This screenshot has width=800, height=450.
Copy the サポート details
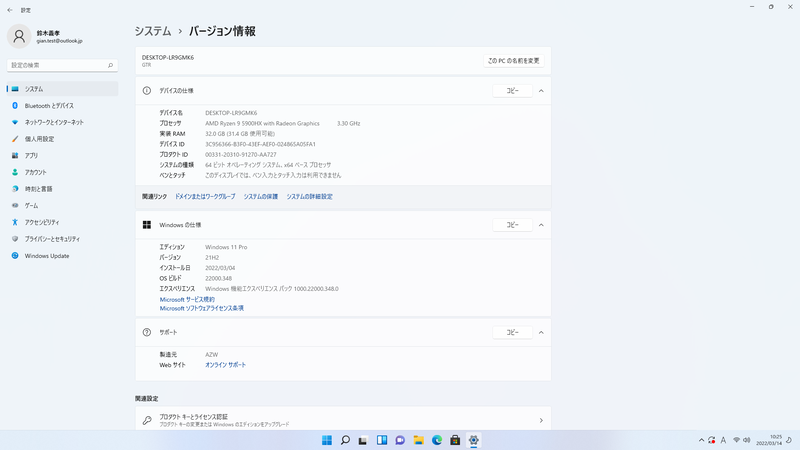click(x=512, y=332)
